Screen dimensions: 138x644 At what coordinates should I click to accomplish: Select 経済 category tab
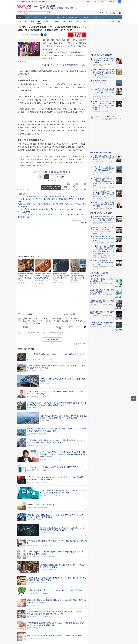point(39,21)
